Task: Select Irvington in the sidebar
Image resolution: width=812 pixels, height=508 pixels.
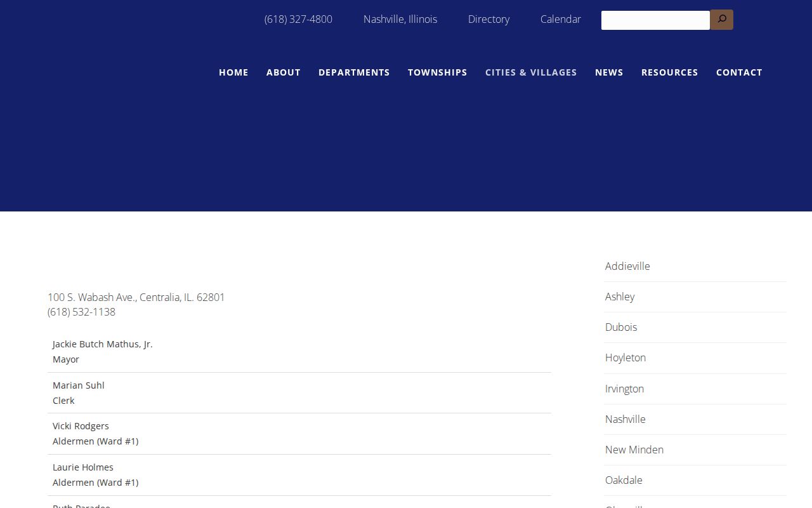Action: click(x=624, y=389)
